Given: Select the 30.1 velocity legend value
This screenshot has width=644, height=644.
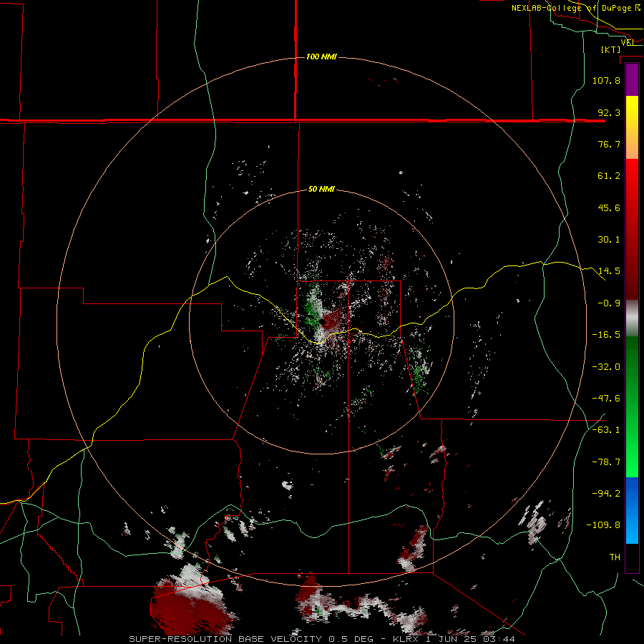Looking at the screenshot, I should tap(609, 240).
